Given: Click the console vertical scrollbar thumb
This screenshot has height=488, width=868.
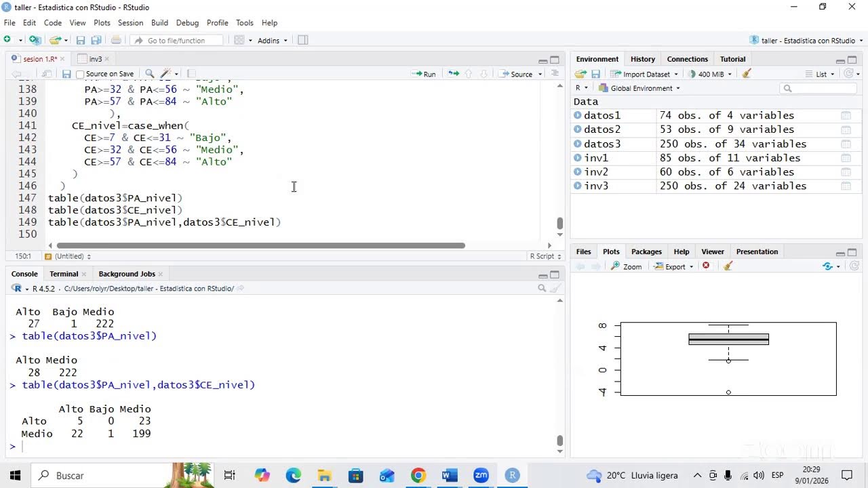Looking at the screenshot, I should [559, 441].
